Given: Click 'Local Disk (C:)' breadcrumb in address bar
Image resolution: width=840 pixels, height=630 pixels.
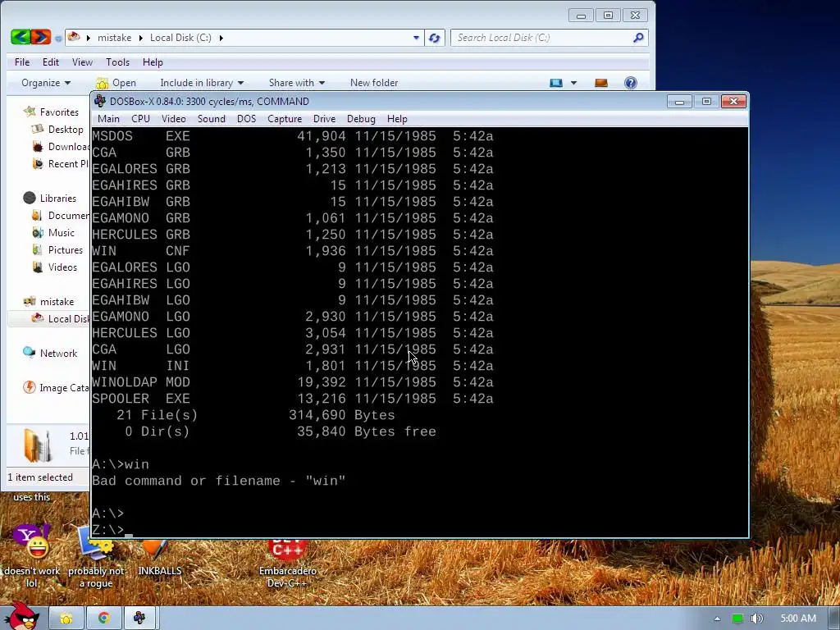Looking at the screenshot, I should (180, 38).
